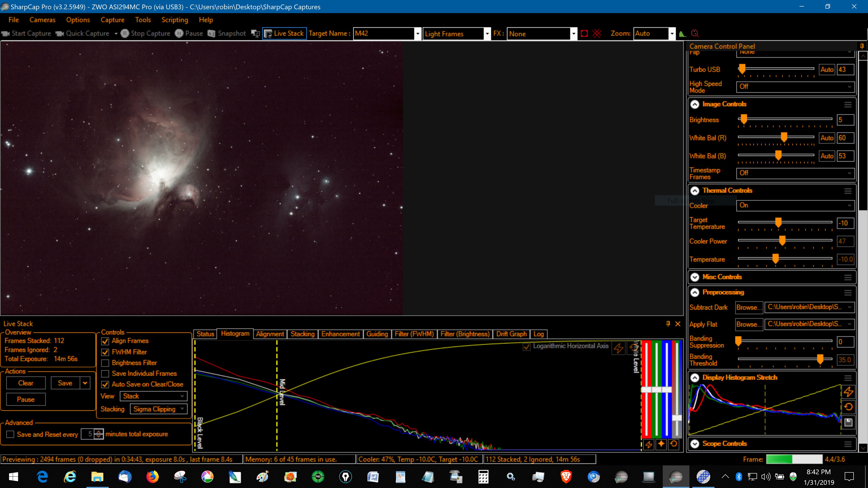Open Thermal Controls section grip menu
This screenshot has height=488, width=868.
tap(848, 191)
